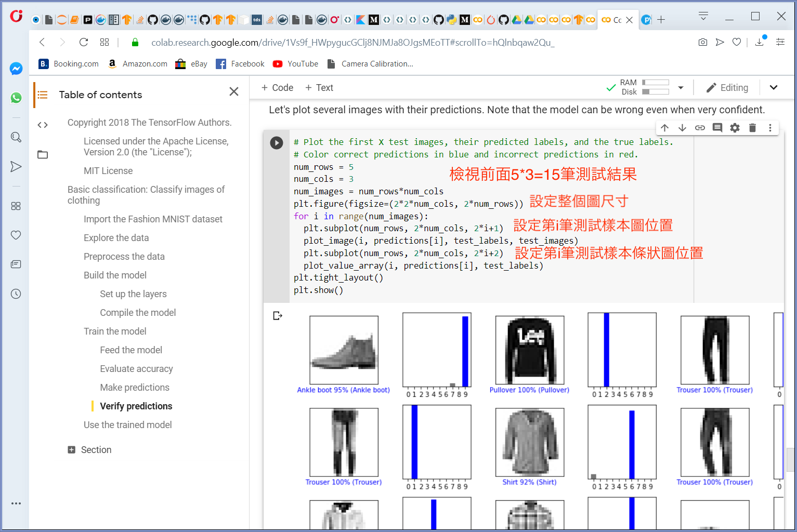Open Code snippets panel icon
The width and height of the screenshot is (797, 532).
click(x=43, y=125)
